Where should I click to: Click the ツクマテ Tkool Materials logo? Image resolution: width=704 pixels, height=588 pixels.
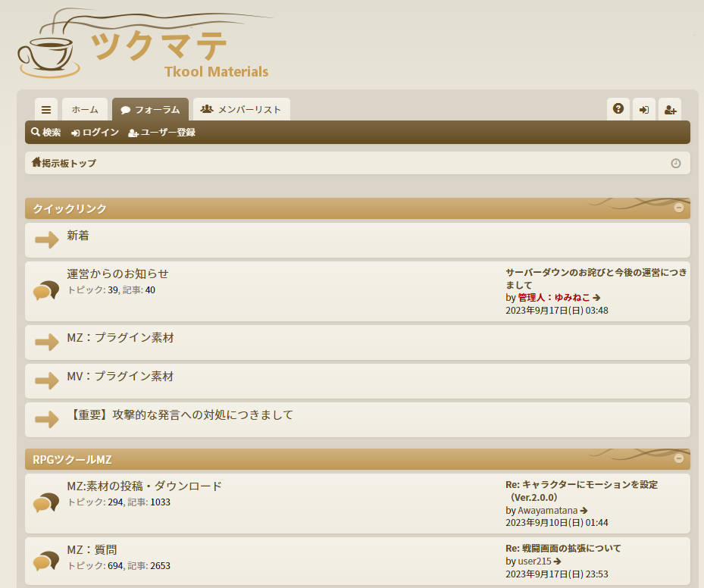[x=144, y=43]
